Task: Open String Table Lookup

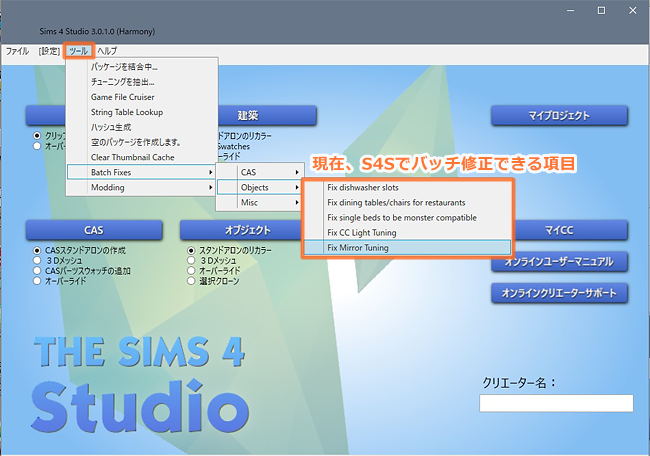Action: pyautogui.click(x=142, y=112)
